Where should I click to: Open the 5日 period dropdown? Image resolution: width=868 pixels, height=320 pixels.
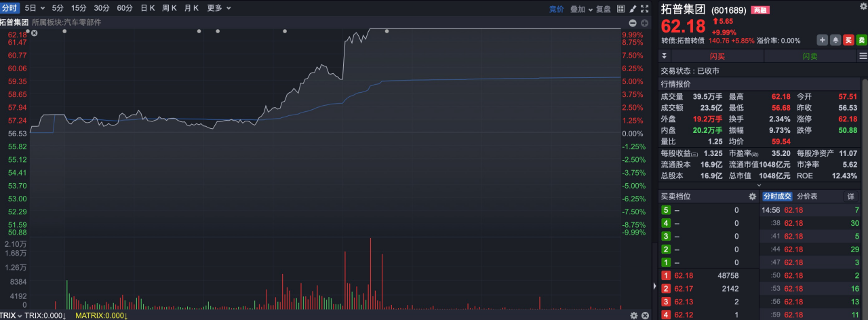pos(34,8)
